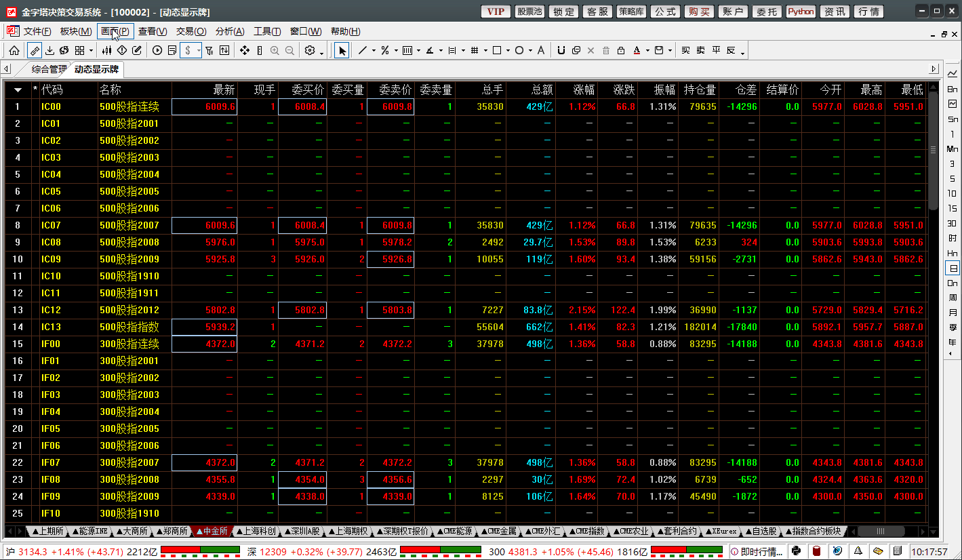Click the red database cylinder status icon
Image resolution: width=962 pixels, height=560 pixels.
pos(818,551)
